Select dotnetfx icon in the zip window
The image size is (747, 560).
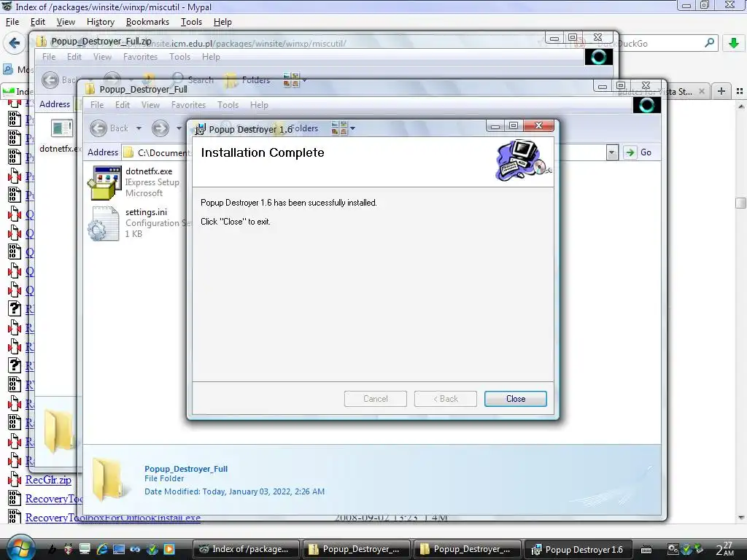(x=61, y=129)
